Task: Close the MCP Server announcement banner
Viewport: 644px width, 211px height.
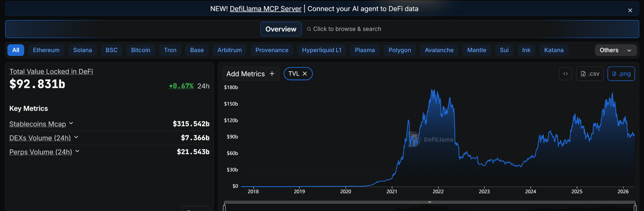Action: pyautogui.click(x=630, y=10)
